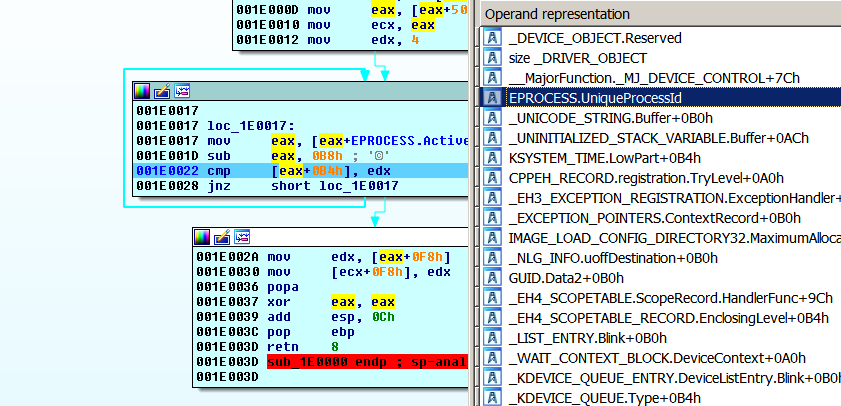Click the highlighted 0B4h operand
The image size is (841, 406).
[x=310, y=171]
